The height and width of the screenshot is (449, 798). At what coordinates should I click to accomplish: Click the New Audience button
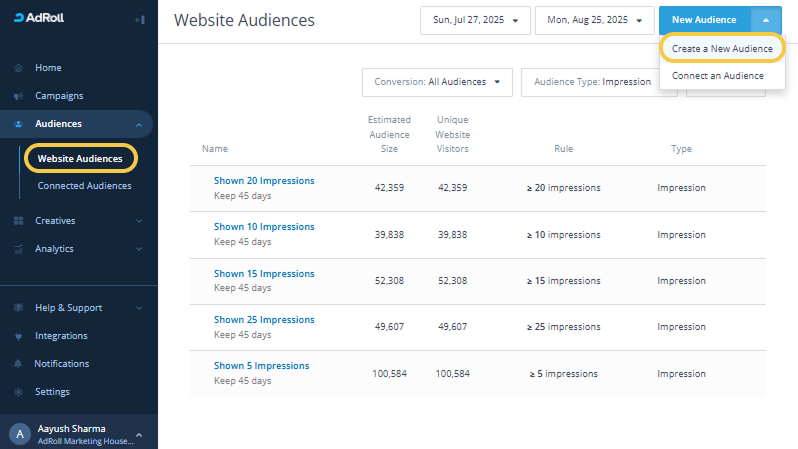point(704,20)
